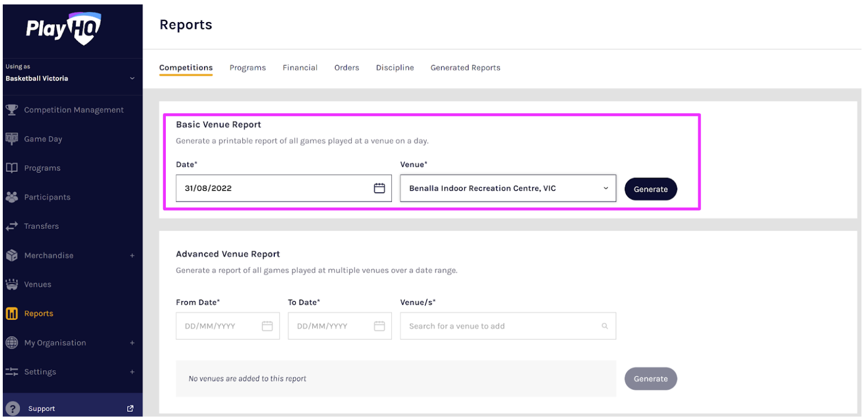Click the venue search magnifier icon
Viewport: 868px width, 420px height.
605,326
